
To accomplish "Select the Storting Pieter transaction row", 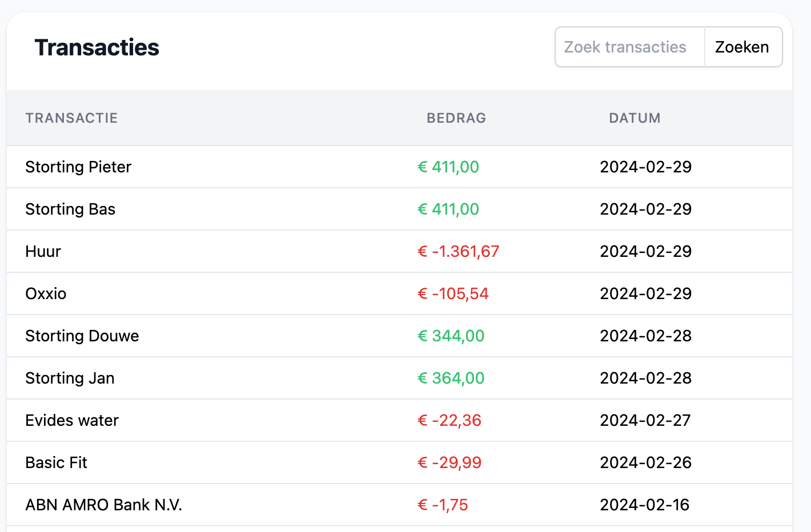I will pos(78,167).
